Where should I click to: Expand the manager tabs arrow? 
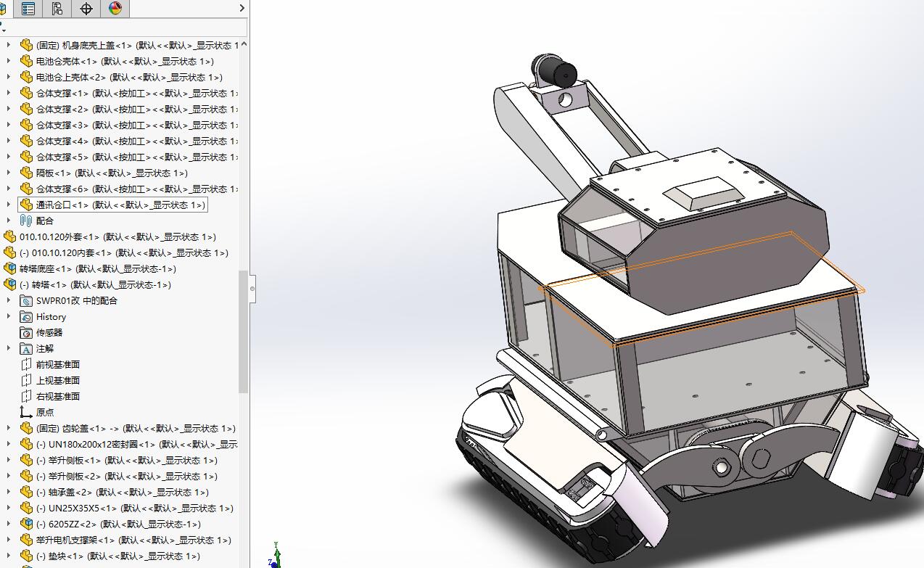click(x=242, y=9)
